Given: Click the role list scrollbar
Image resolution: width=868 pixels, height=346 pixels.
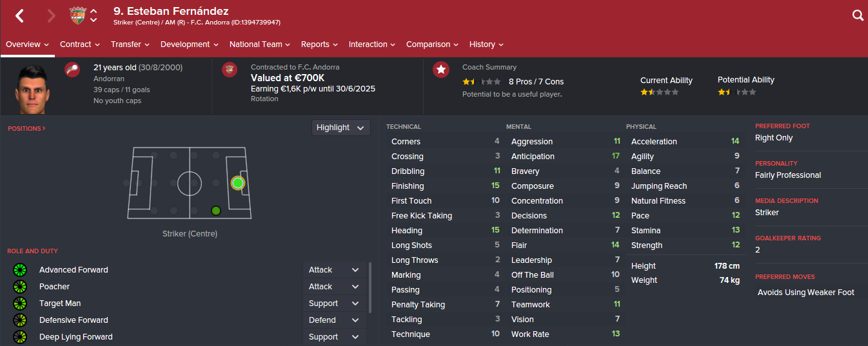Looking at the screenshot, I should (370, 287).
